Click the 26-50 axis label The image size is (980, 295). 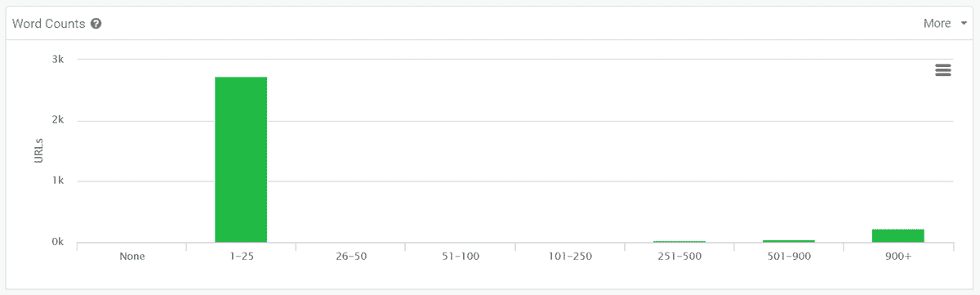click(x=350, y=256)
